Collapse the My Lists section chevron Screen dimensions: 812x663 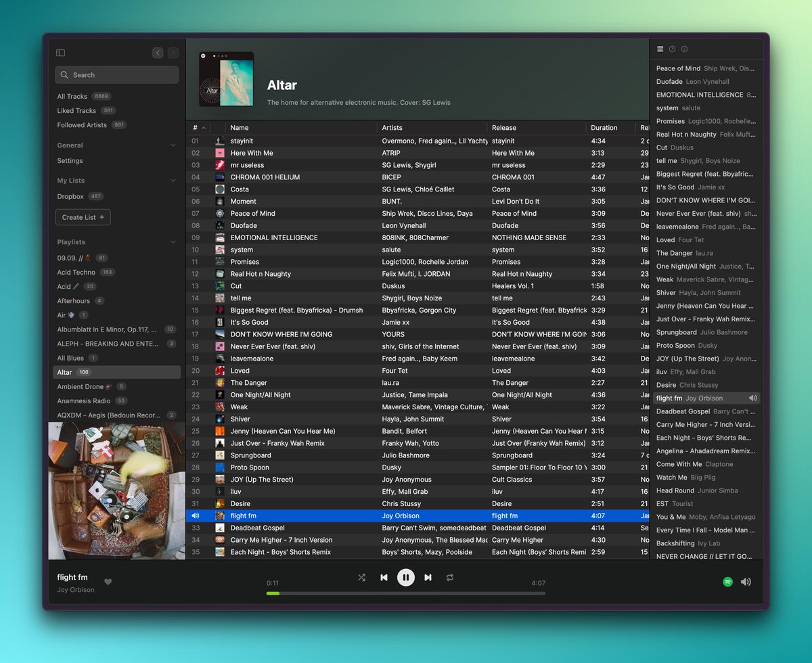click(x=173, y=181)
